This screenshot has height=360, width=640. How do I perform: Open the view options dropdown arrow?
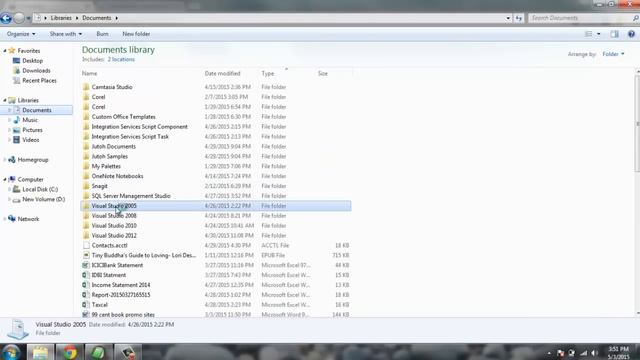click(598, 34)
